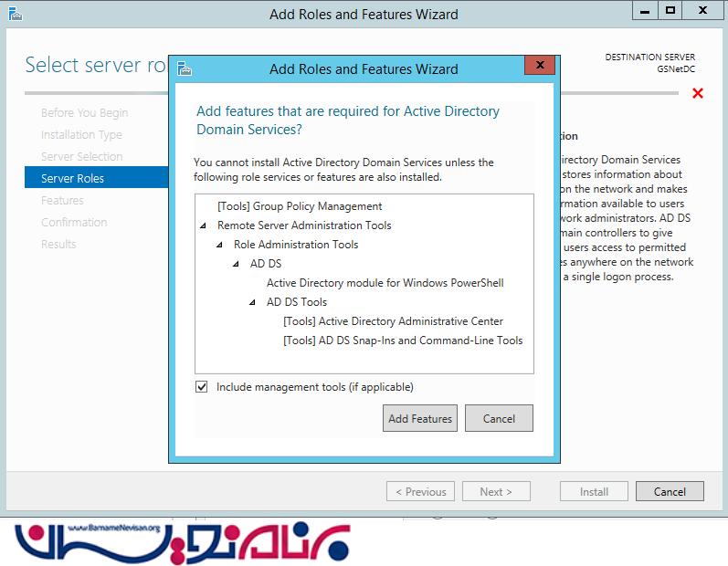This screenshot has width=728, height=566.
Task: Open Installation Type step in main wizard
Action: tap(81, 134)
